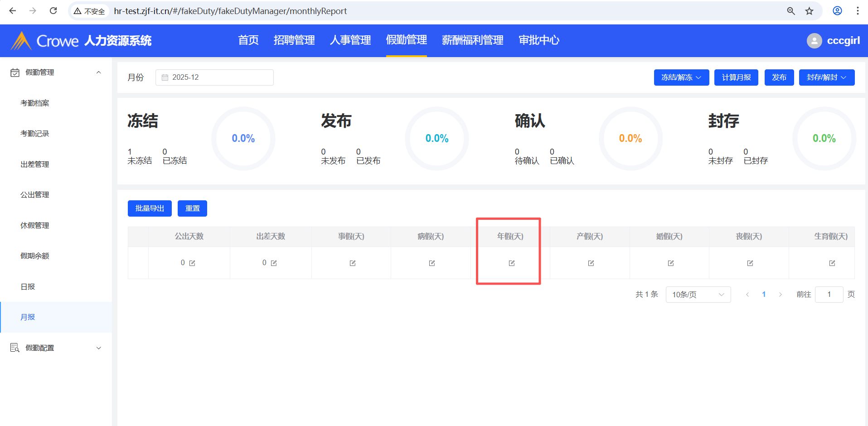Click the 假勤配置 sidebar icon

(15, 348)
